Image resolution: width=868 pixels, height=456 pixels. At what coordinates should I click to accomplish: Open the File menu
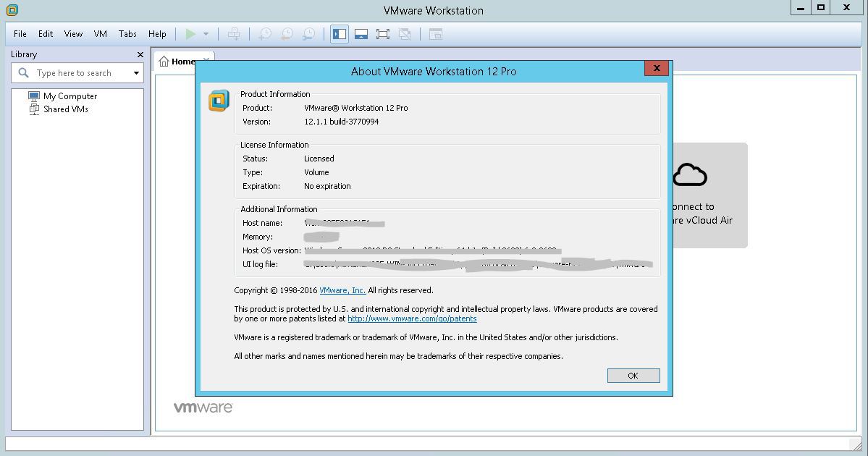click(x=20, y=34)
